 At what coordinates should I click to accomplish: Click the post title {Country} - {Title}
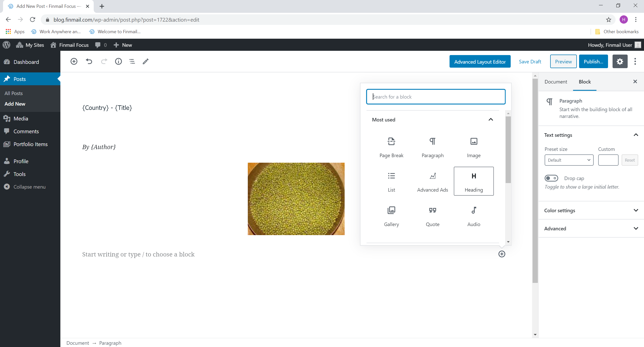click(107, 108)
